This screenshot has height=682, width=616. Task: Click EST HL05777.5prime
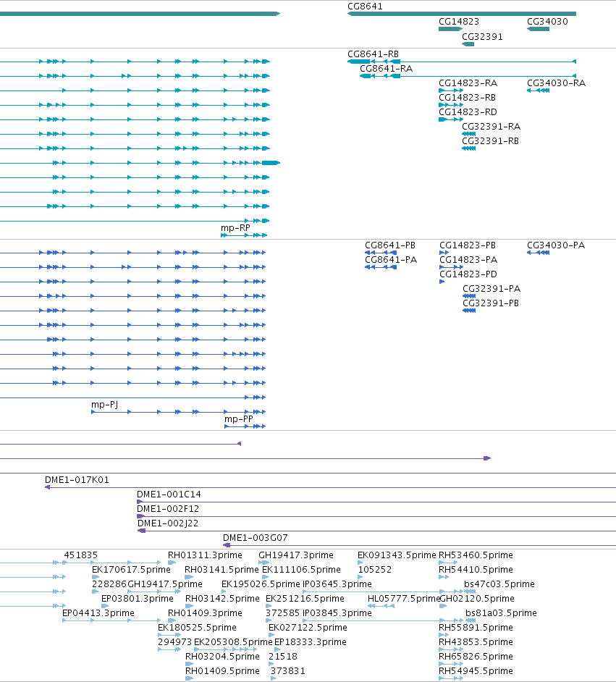(x=403, y=599)
